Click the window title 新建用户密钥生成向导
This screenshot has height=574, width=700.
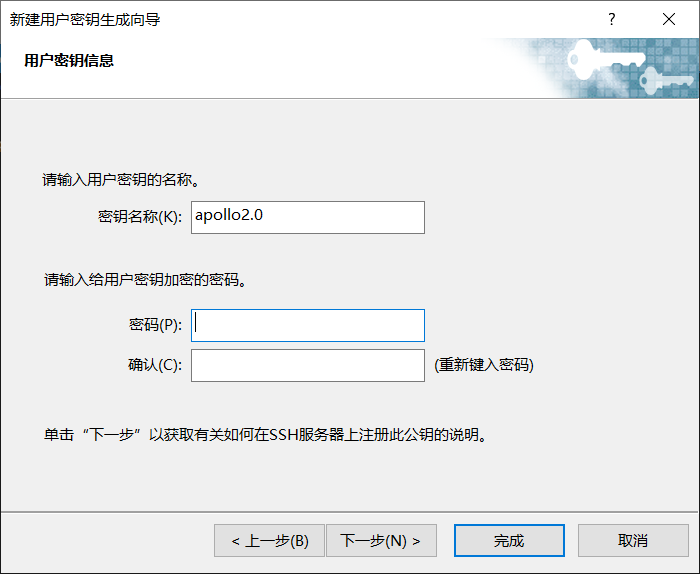85,20
